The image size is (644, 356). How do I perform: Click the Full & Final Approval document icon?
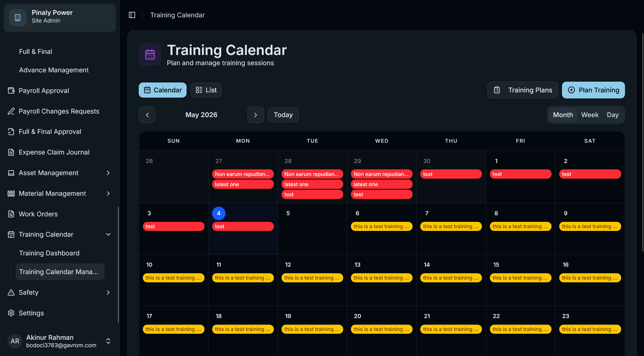click(x=11, y=132)
